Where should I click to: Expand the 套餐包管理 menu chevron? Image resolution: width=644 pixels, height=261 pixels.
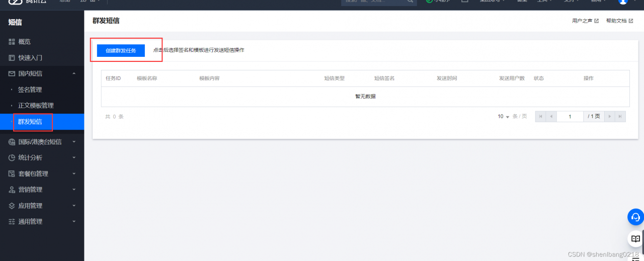tap(74, 173)
